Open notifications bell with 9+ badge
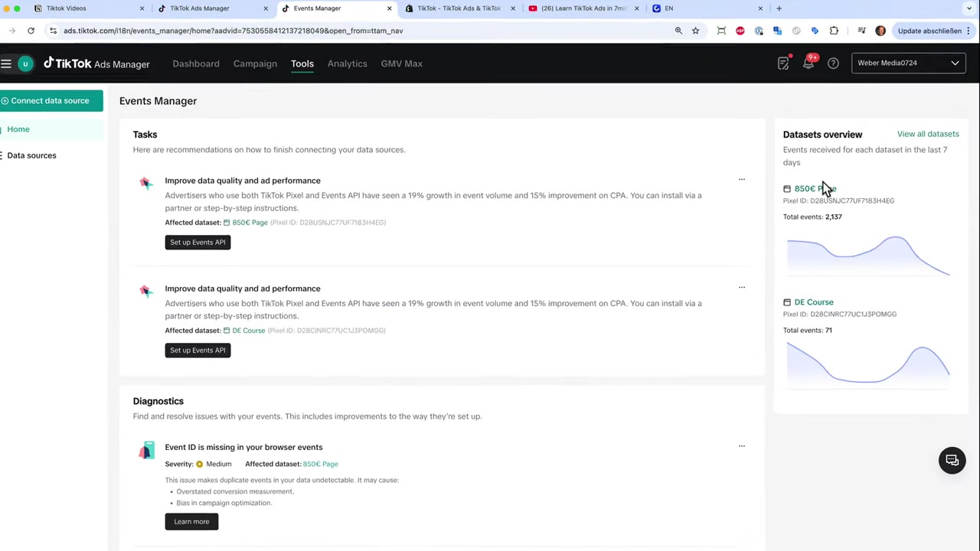 tap(808, 63)
